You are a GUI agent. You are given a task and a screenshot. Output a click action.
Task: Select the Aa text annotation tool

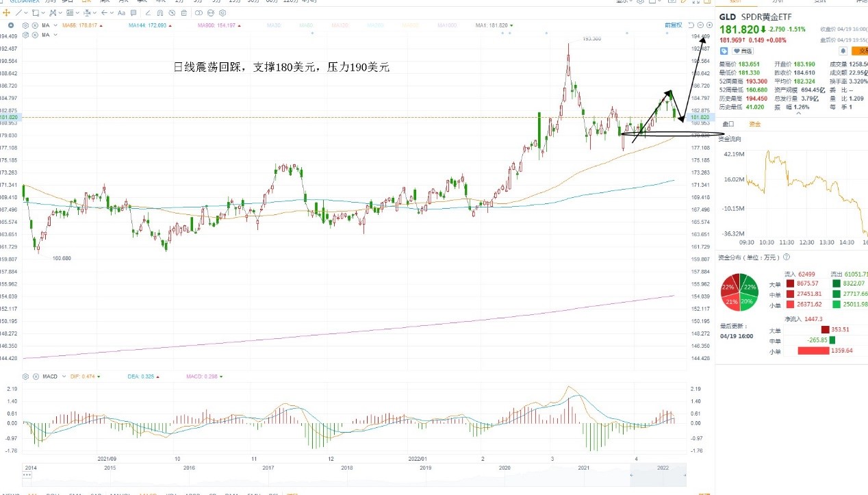pyautogui.click(x=121, y=13)
